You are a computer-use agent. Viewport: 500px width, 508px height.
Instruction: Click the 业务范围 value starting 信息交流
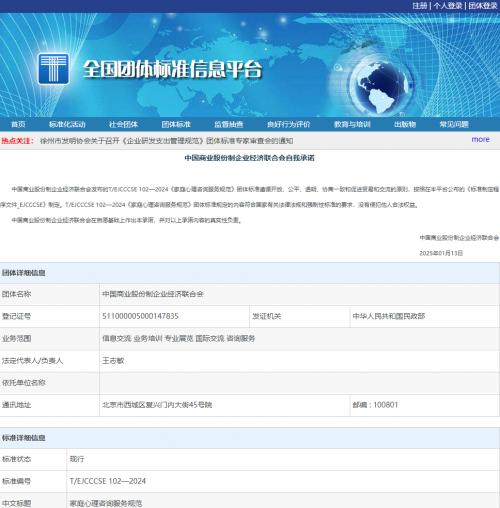[179, 338]
